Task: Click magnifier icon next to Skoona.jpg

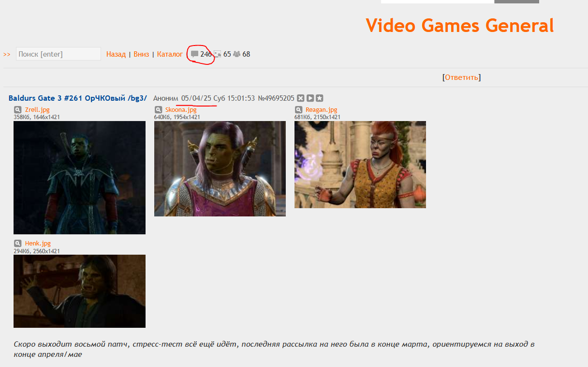Action: pyautogui.click(x=158, y=110)
